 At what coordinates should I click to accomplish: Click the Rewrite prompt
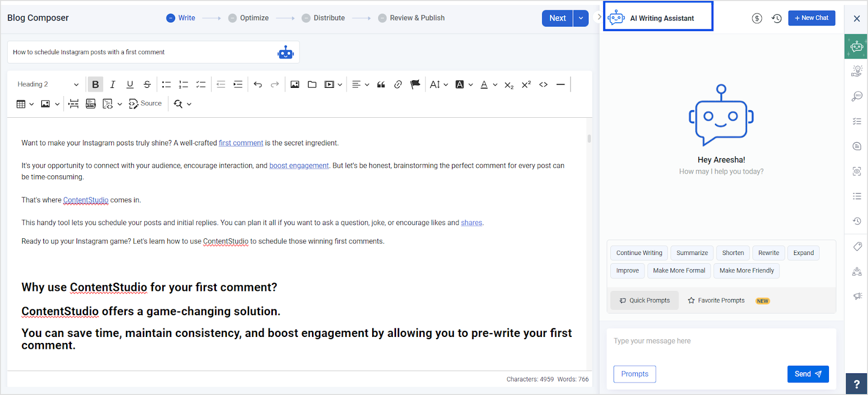click(769, 253)
